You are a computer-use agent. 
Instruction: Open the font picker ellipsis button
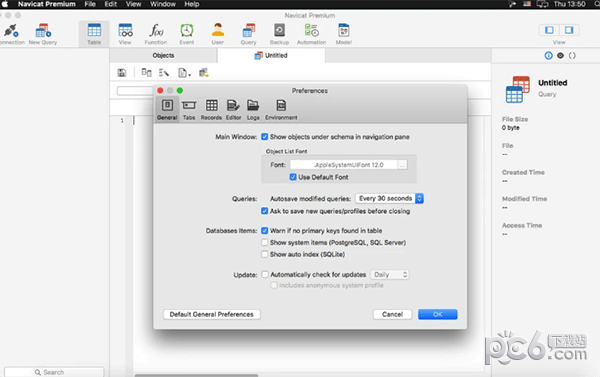[x=402, y=165]
